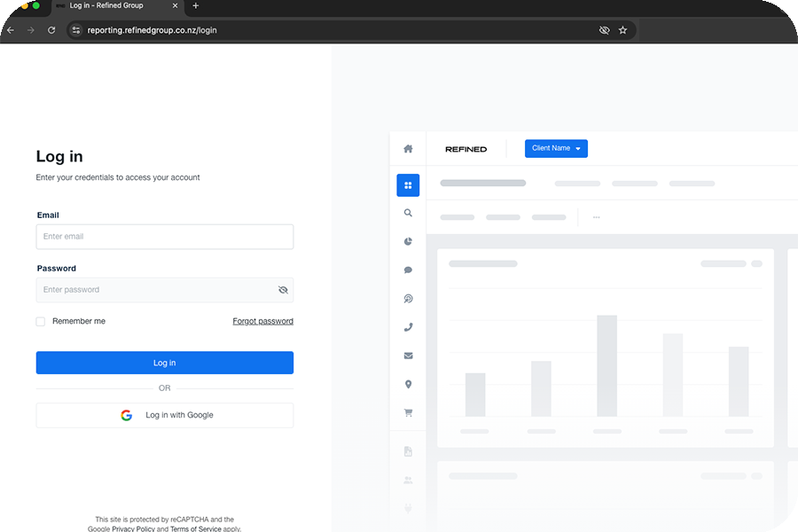Open the Client Name dropdown
The width and height of the screenshot is (798, 532).
[x=556, y=148]
